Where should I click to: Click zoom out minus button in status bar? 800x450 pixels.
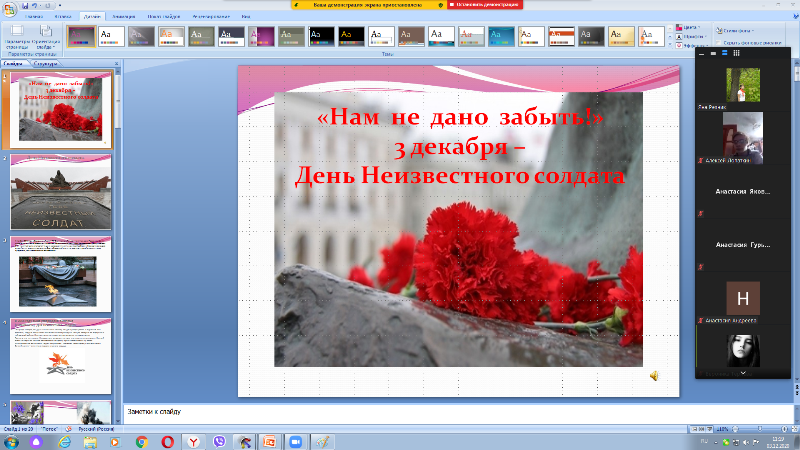click(735, 429)
